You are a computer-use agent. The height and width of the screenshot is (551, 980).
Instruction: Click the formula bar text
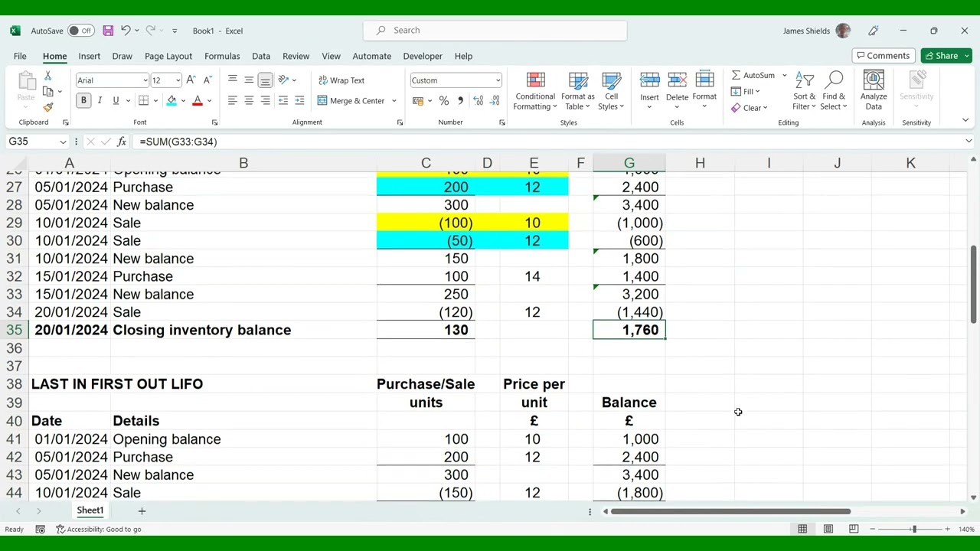click(178, 142)
